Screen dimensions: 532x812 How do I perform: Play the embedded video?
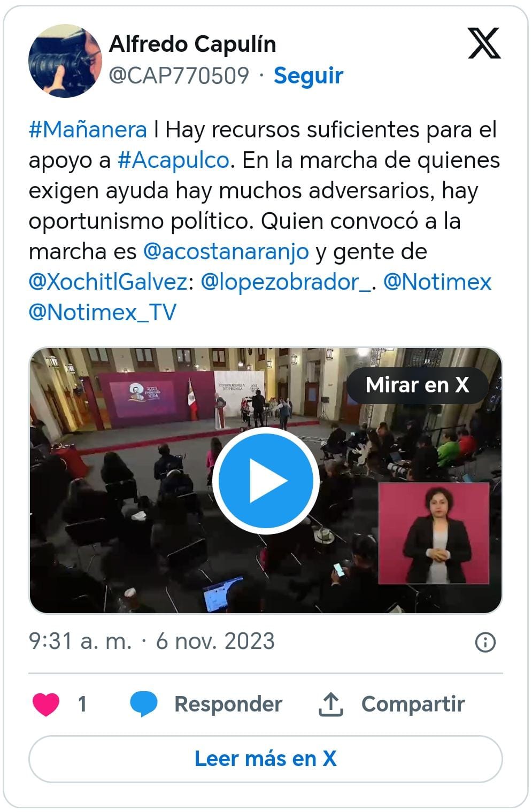click(x=266, y=481)
